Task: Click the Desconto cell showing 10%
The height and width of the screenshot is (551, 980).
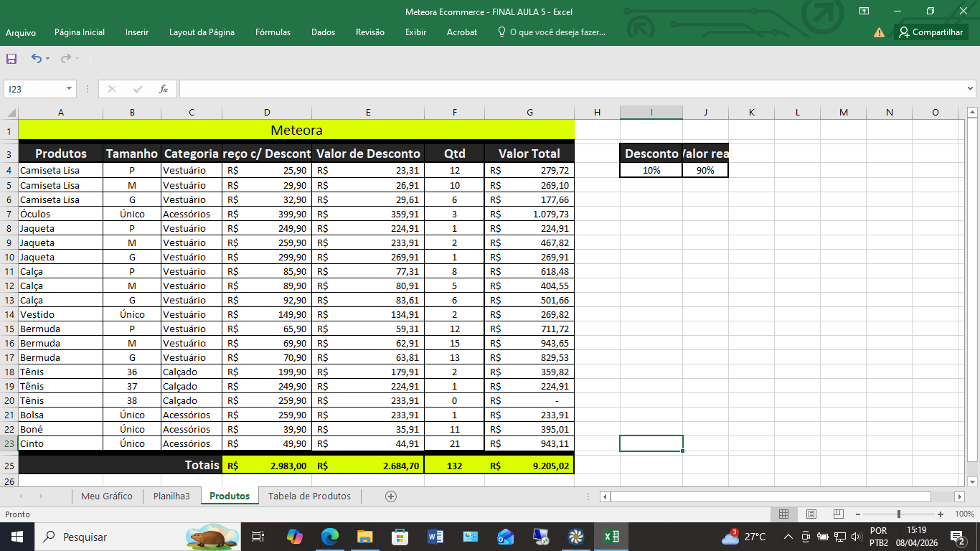Action: tap(651, 171)
